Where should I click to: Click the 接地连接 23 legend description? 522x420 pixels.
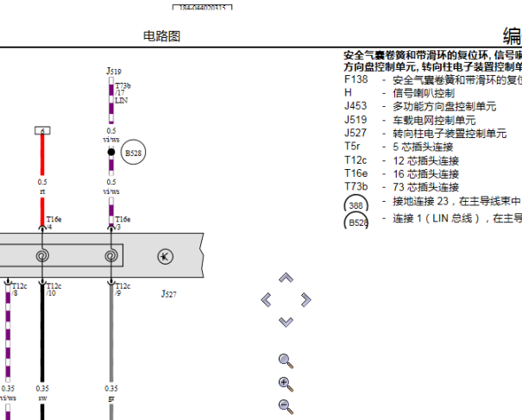pos(456,201)
